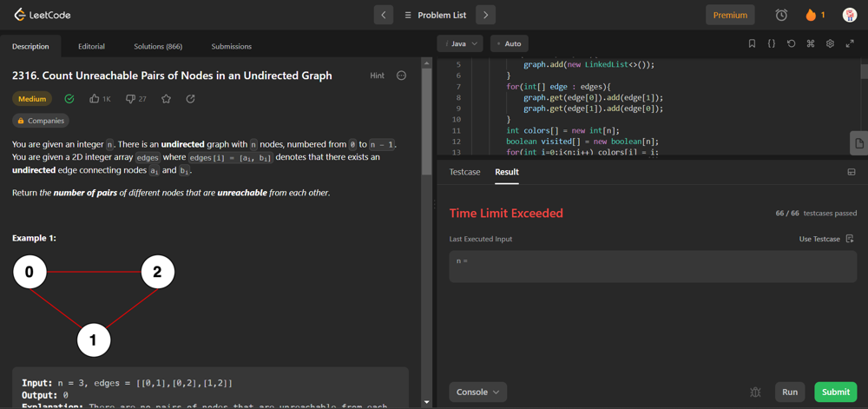Downvote the problem with thumbs down
The image size is (868, 409).
tap(130, 99)
